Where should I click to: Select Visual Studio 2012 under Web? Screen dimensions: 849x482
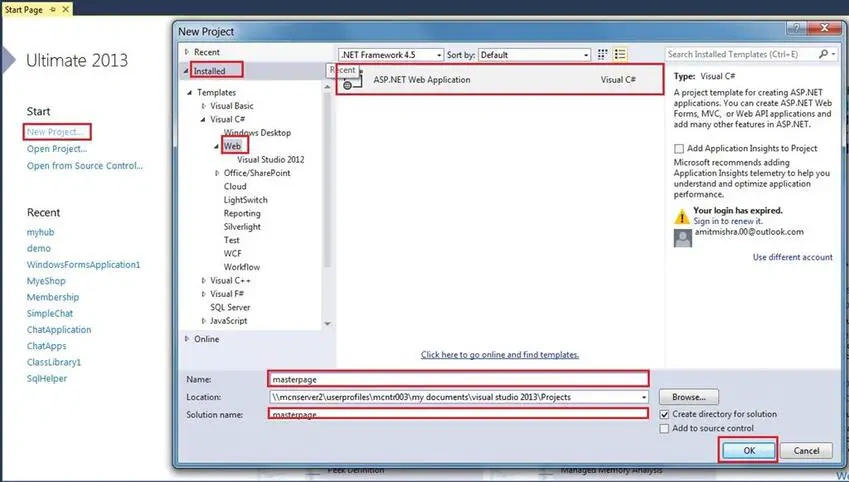click(271, 160)
